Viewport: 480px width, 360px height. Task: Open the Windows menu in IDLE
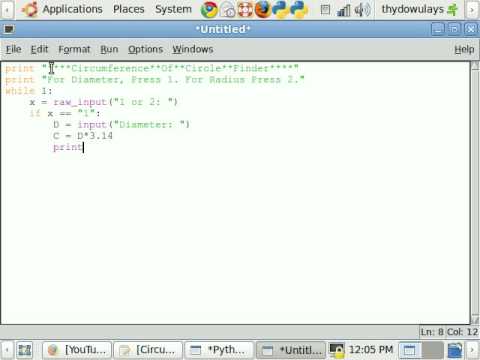pos(192,49)
